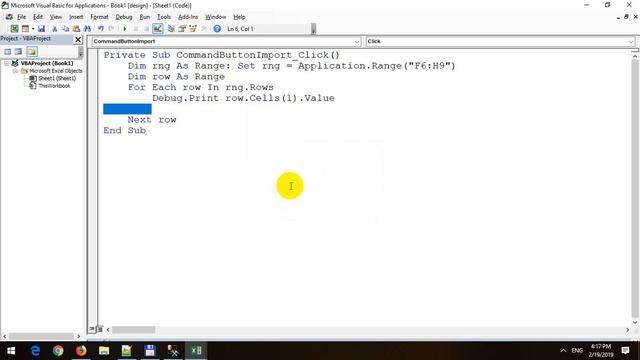
Task: Open the notification center icon
Action: [x=625, y=351]
